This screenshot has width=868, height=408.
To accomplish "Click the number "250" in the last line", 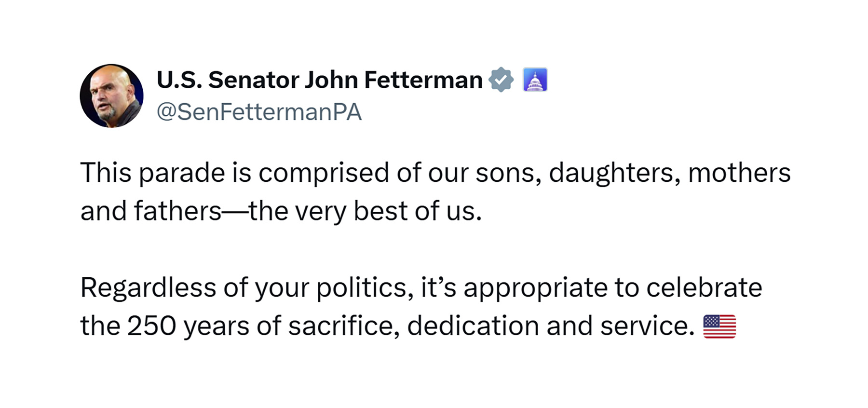I will tap(151, 326).
